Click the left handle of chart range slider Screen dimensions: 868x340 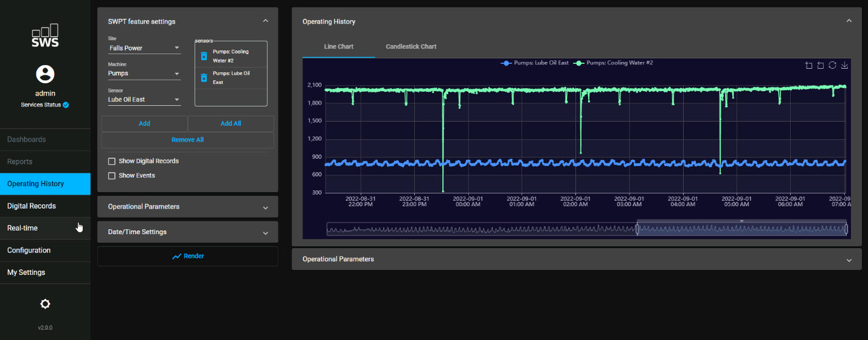[637, 229]
